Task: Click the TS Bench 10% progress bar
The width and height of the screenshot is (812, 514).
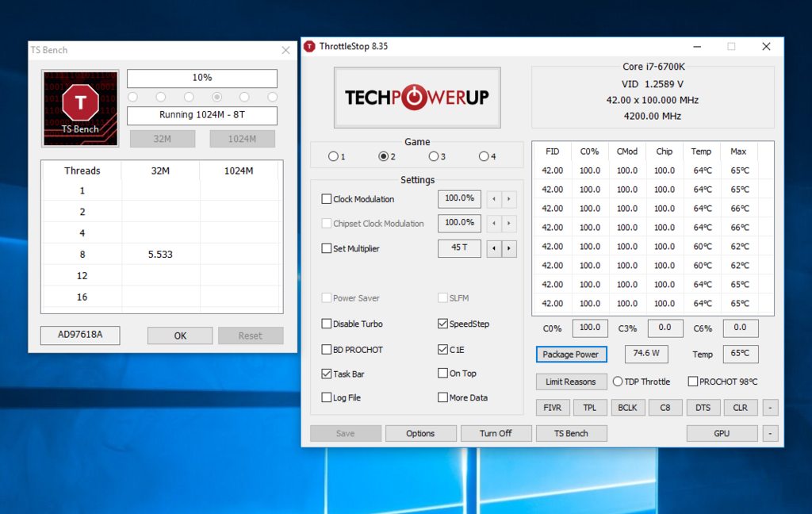Action: point(202,79)
